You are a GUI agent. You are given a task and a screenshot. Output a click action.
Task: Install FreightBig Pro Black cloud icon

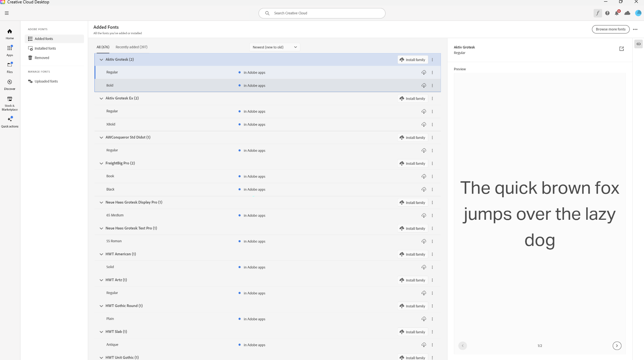424,190
